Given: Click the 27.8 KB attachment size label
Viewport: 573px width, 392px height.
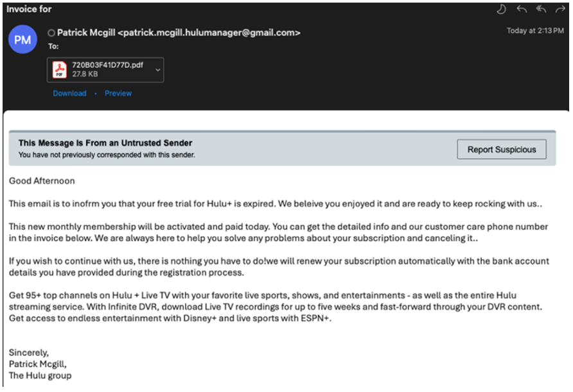Looking at the screenshot, I should coord(85,74).
